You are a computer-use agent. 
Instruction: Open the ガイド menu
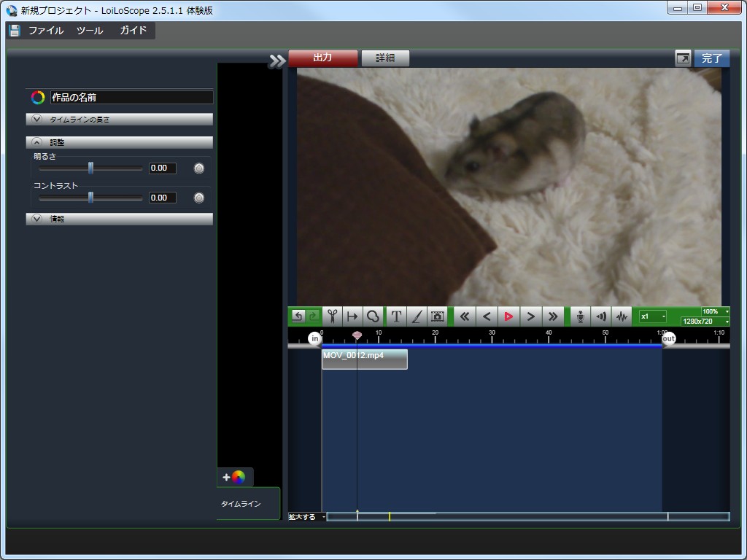pos(133,31)
